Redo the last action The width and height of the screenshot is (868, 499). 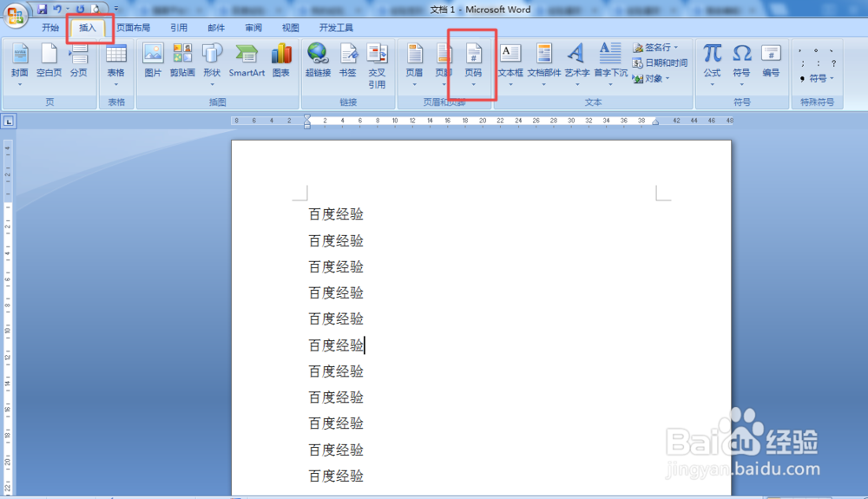[x=80, y=9]
